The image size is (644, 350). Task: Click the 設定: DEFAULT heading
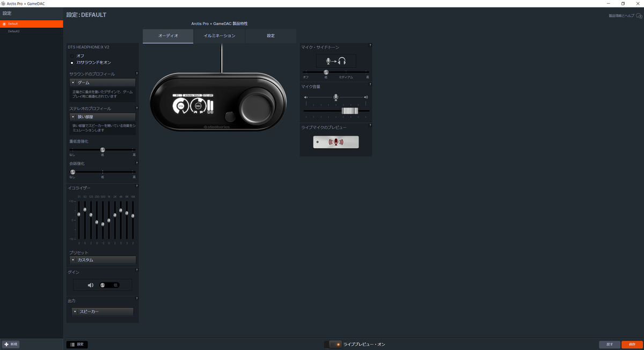click(x=86, y=14)
